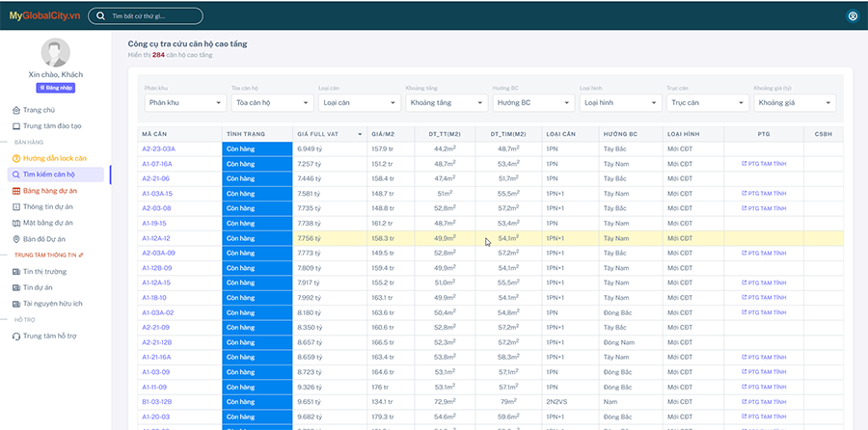Expand the Loại căn dropdown
Screen dimensions: 868x430
click(358, 102)
